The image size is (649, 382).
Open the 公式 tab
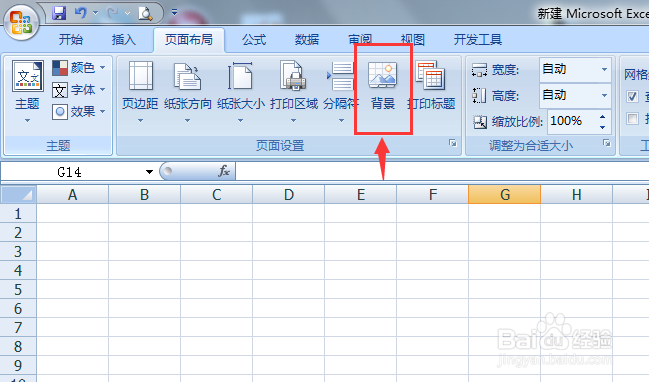(254, 40)
